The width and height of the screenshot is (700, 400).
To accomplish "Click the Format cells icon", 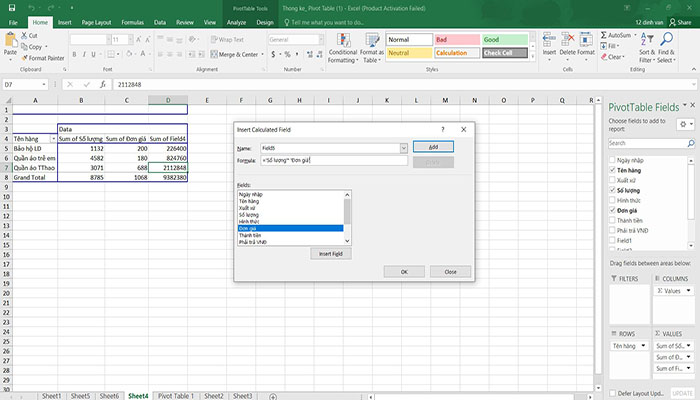I will click(x=586, y=39).
